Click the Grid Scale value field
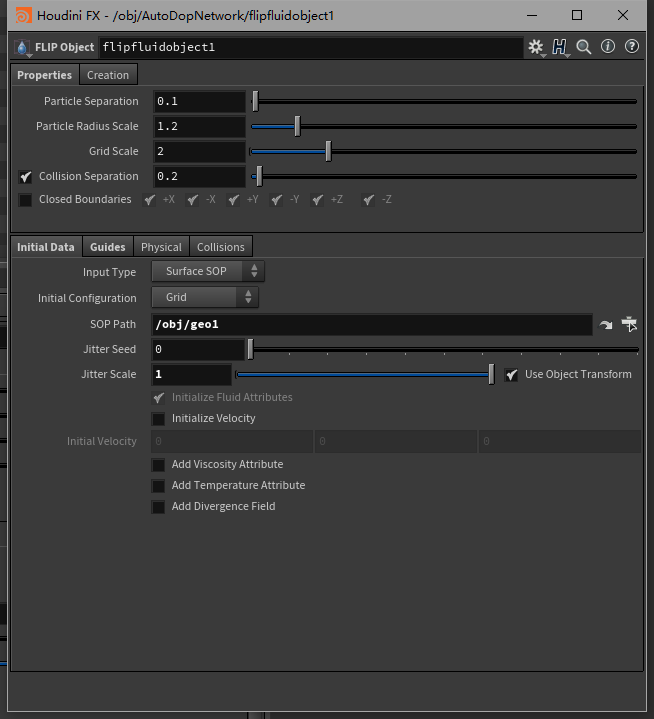Viewport: 654px width, 719px height. (200, 151)
